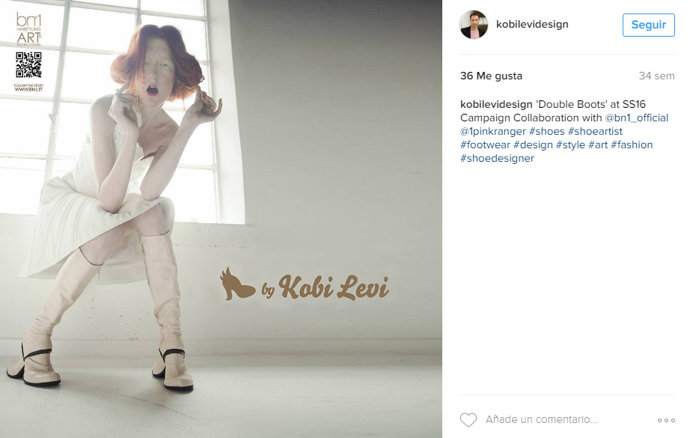Screen dimensions: 690x438
Task: Open the @bn1_official mention
Action: click(x=636, y=118)
